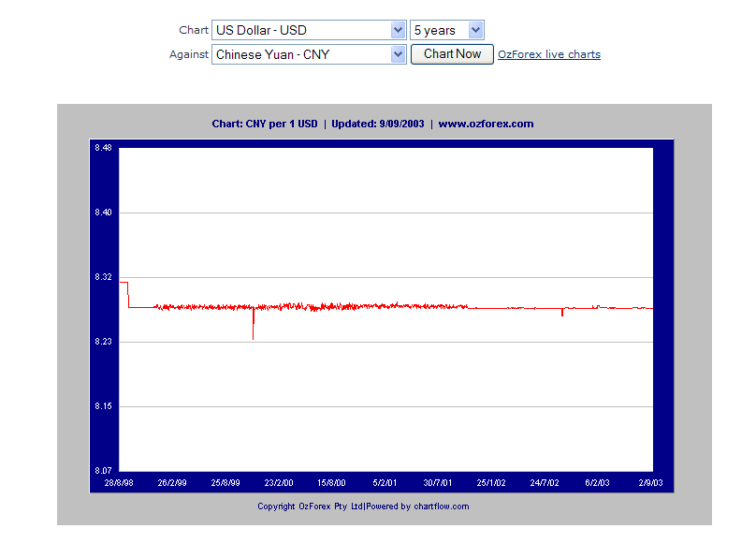Image resolution: width=756 pixels, height=543 pixels.
Task: Click the 30/7/01 date label
Action: [x=438, y=483]
